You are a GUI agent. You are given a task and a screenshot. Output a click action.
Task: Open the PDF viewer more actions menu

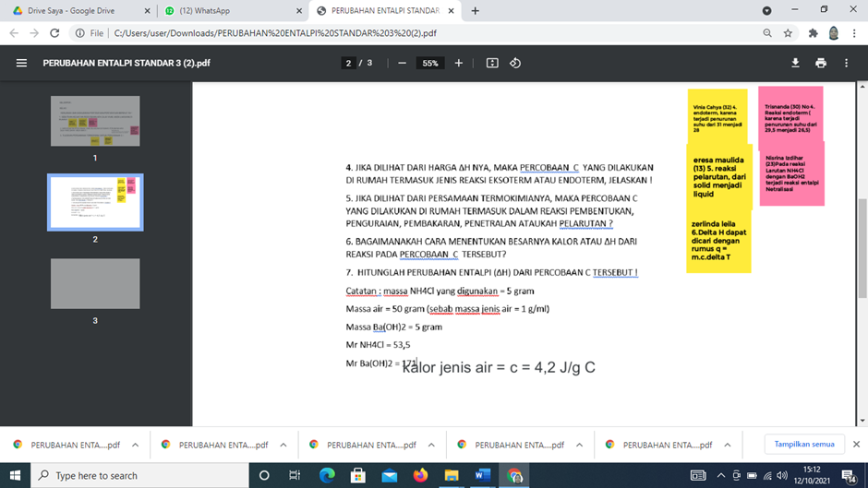pyautogui.click(x=846, y=64)
